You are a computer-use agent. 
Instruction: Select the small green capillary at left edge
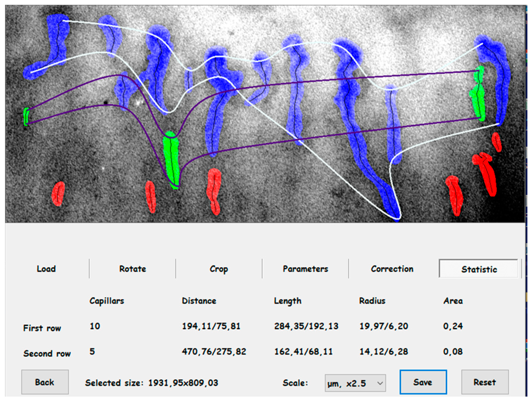click(x=26, y=117)
